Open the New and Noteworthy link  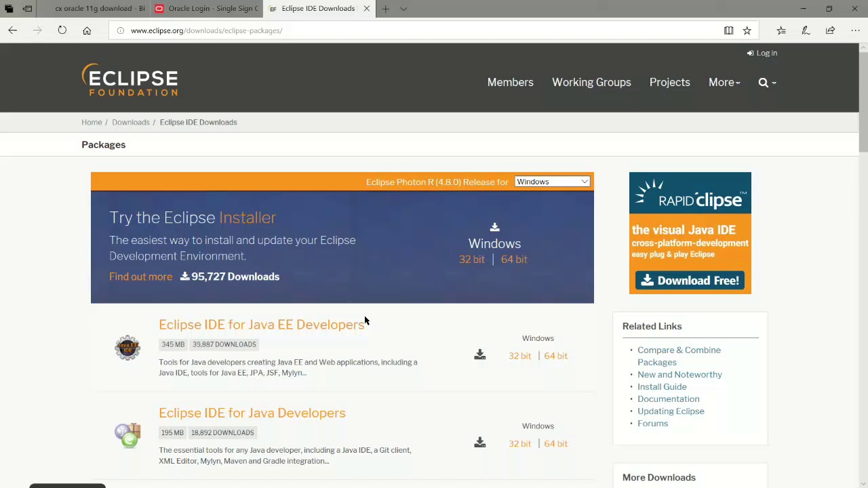click(679, 375)
